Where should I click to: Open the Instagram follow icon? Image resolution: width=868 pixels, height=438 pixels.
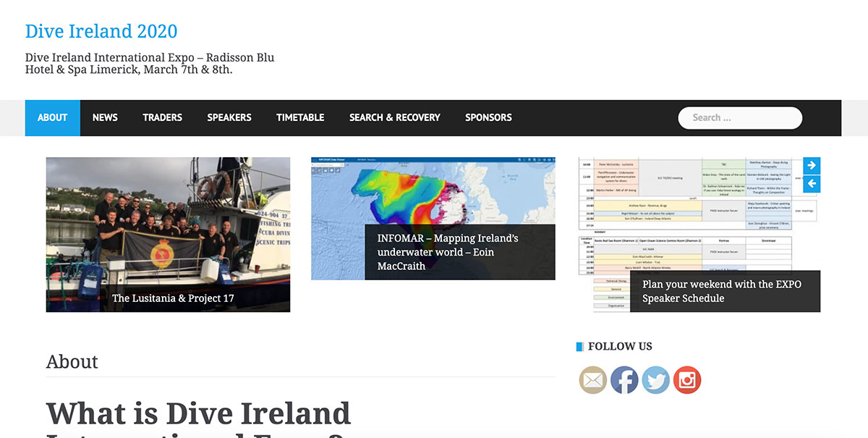coord(687,380)
